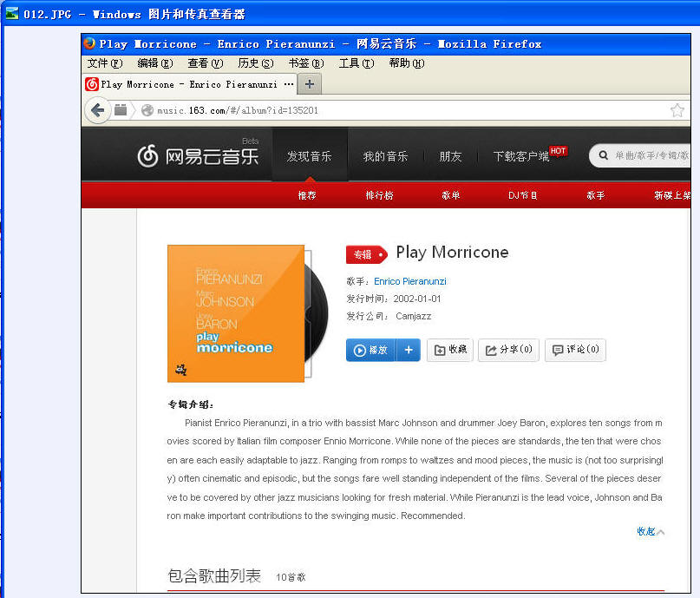700x598 pixels.
Task: Select the 我的音乐 navigation tab
Action: [x=385, y=156]
